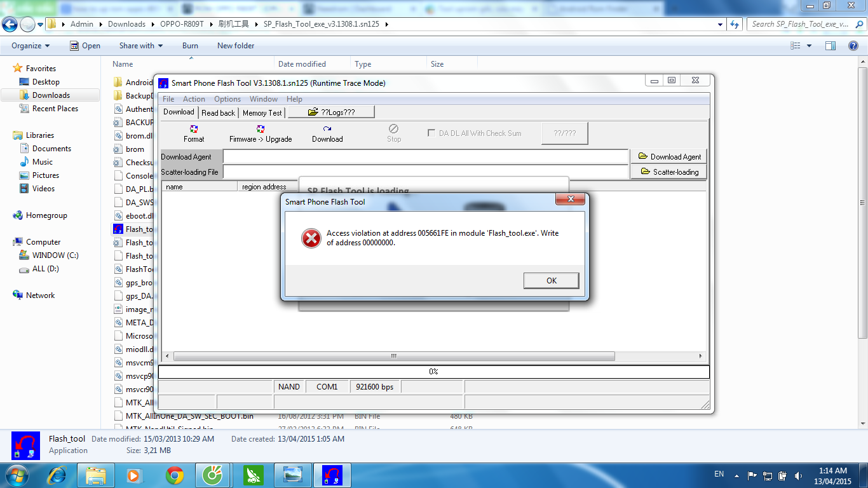The image size is (868, 488).
Task: Click the region address column header
Action: (x=268, y=187)
